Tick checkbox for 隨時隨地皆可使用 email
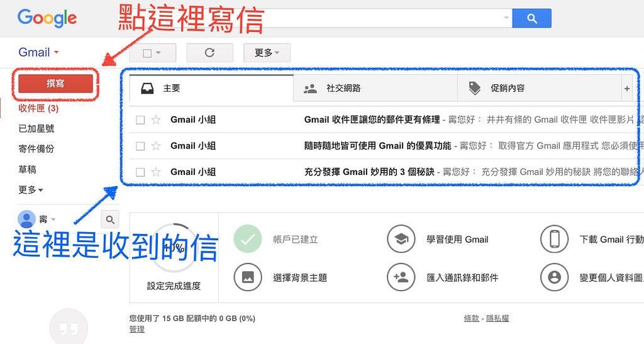The height and width of the screenshot is (344, 644). click(140, 146)
